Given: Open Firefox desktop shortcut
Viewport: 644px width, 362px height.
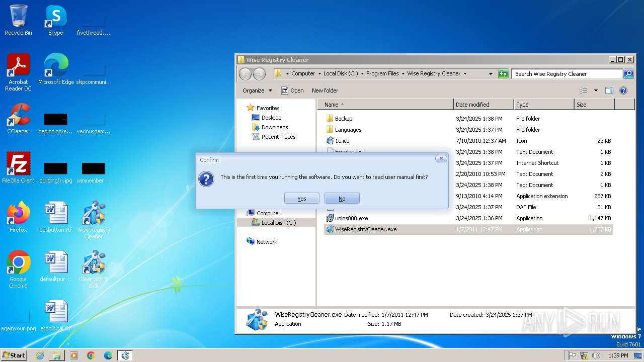Looking at the screenshot, I should (18, 217).
